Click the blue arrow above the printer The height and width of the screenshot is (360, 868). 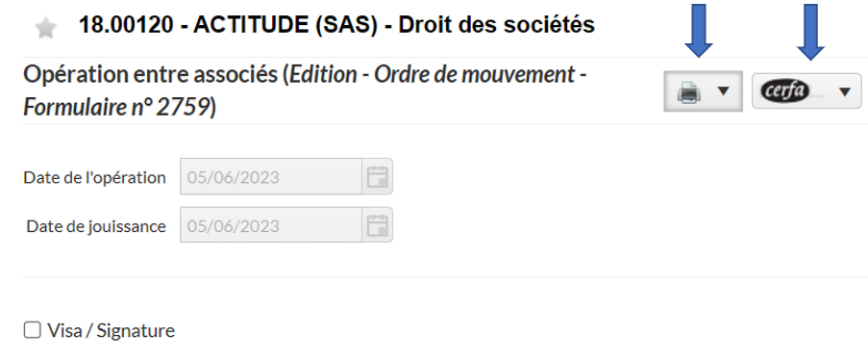699,31
